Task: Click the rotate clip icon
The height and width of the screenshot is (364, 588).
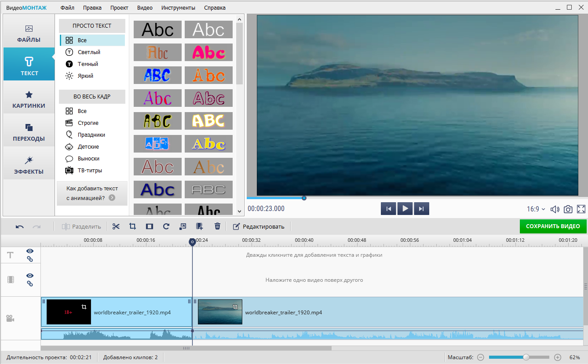Action: pos(166,226)
